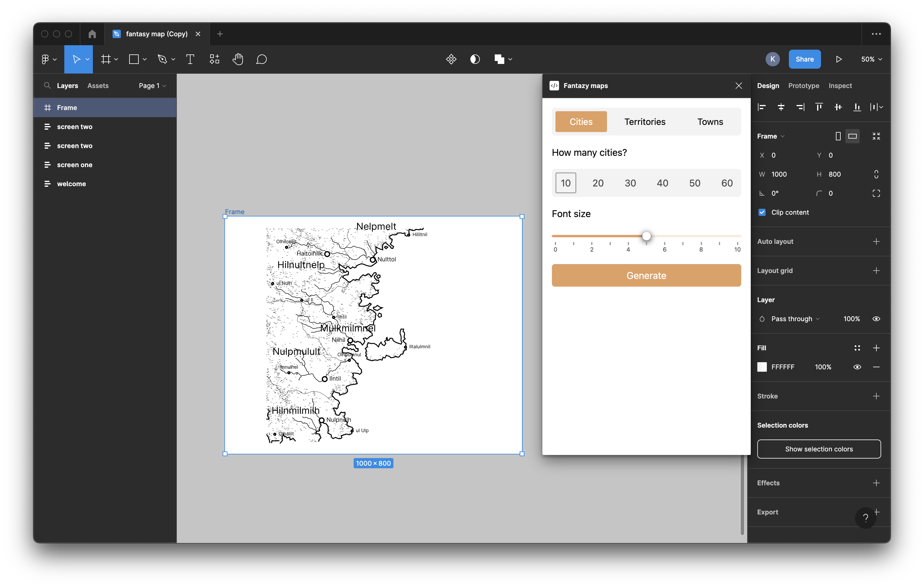Switch to the Territories tab
924x587 pixels.
645,122
